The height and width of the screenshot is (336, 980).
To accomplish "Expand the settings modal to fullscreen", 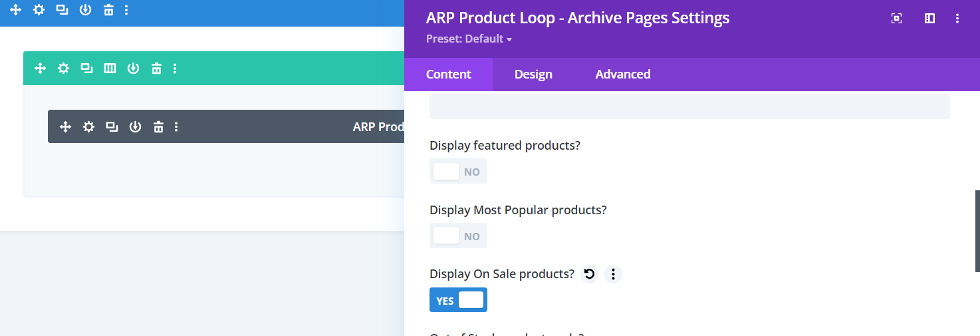I will [896, 19].
